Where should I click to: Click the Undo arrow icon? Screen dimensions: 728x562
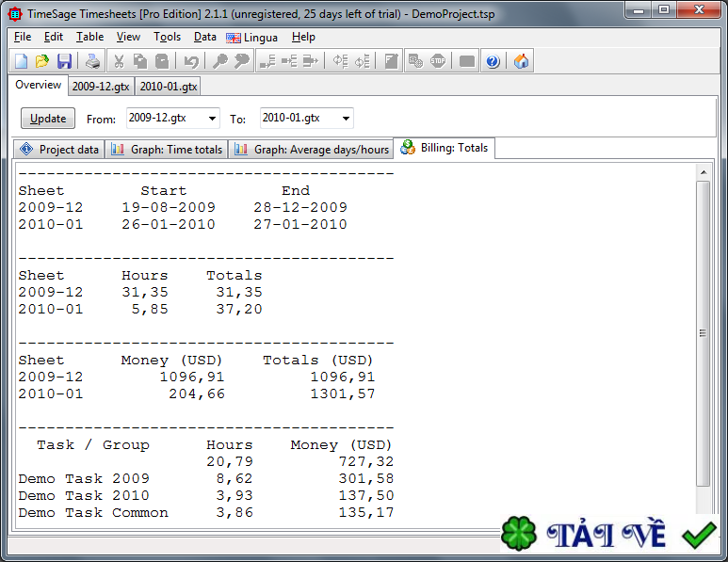191,61
